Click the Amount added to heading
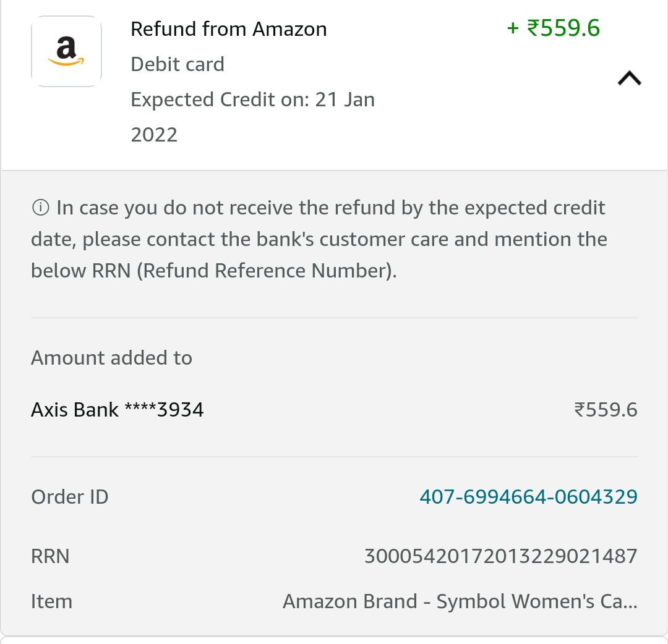The height and width of the screenshot is (644, 668). pyautogui.click(x=111, y=358)
